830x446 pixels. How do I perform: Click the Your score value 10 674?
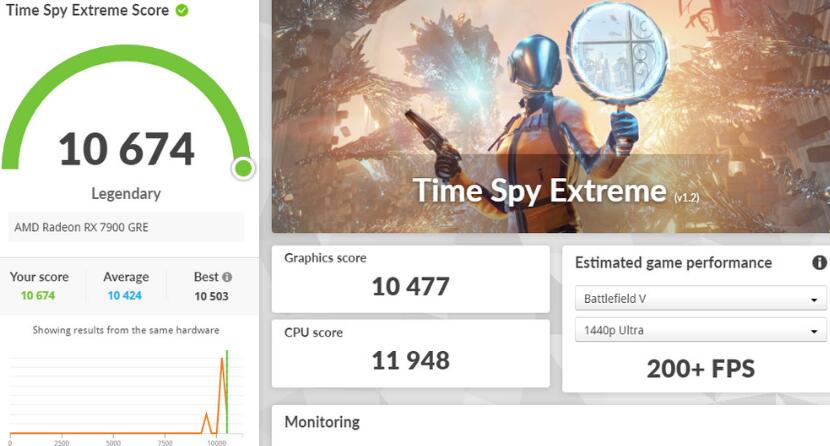pyautogui.click(x=40, y=295)
